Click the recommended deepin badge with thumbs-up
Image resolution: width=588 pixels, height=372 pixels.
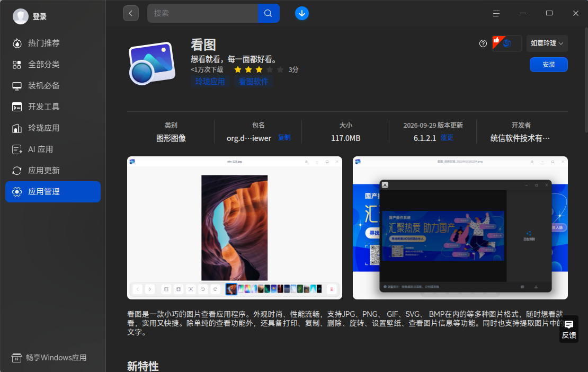tap(506, 43)
